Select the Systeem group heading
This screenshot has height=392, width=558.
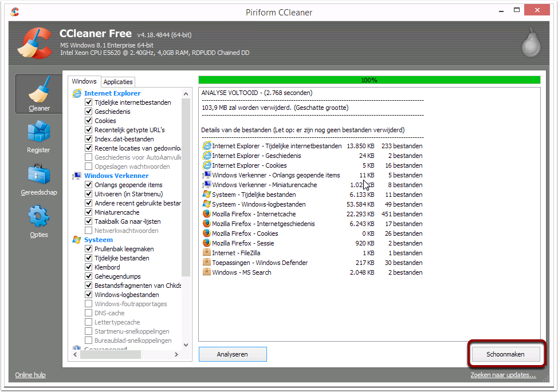[x=99, y=240]
